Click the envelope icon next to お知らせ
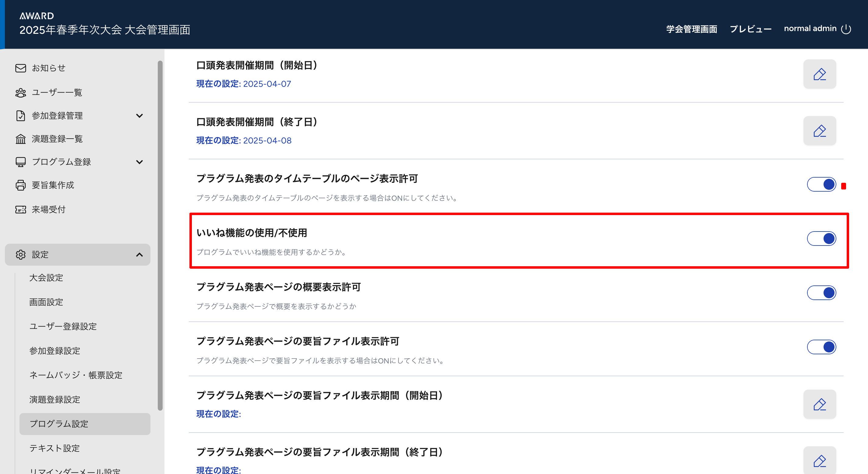 point(20,68)
